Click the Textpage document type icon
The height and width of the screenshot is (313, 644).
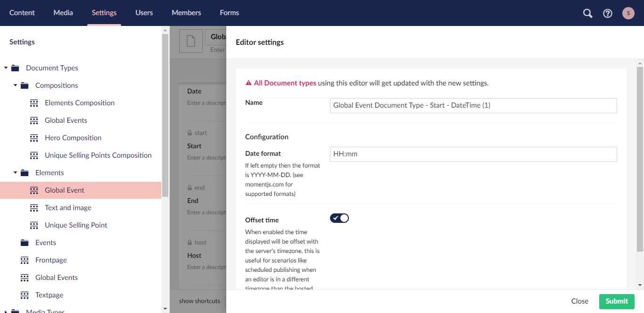[x=25, y=295]
